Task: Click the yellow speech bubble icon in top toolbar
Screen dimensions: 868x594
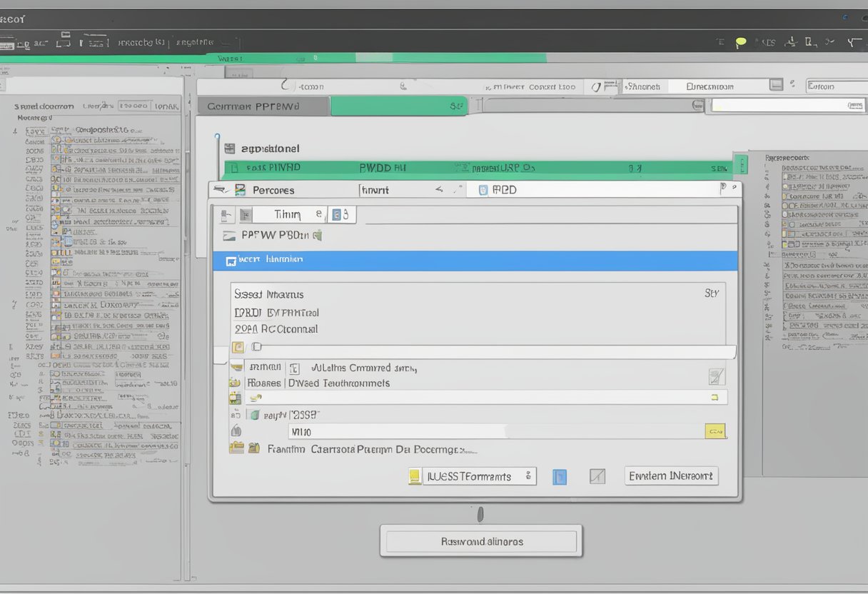Action: click(741, 43)
